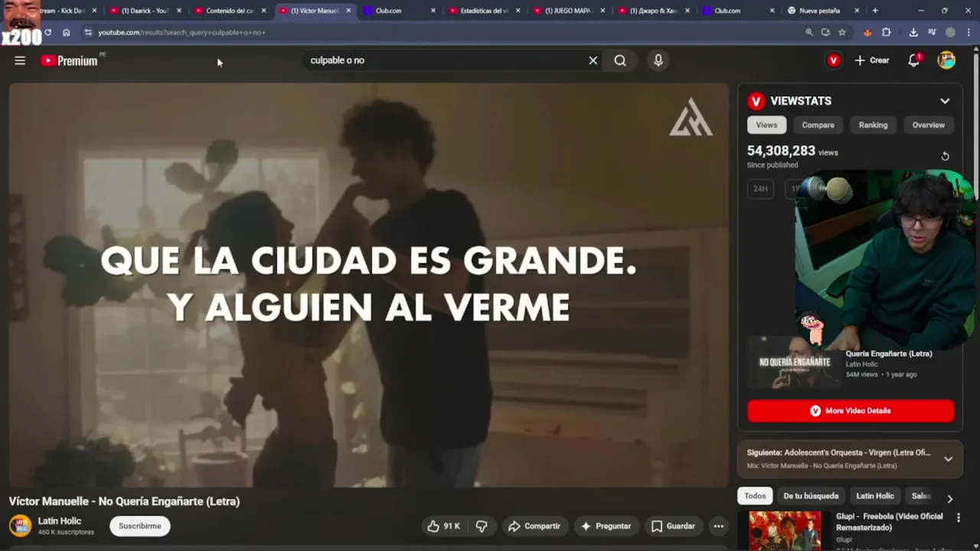Select the Quería Engañarte (Letra) title in ViewStats
This screenshot has width=980, height=551.
coord(889,354)
